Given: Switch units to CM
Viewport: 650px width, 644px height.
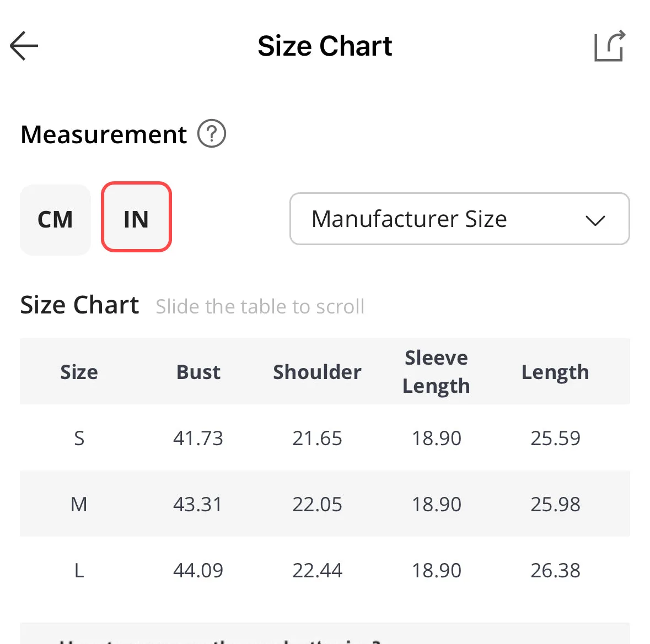Looking at the screenshot, I should pyautogui.click(x=55, y=219).
